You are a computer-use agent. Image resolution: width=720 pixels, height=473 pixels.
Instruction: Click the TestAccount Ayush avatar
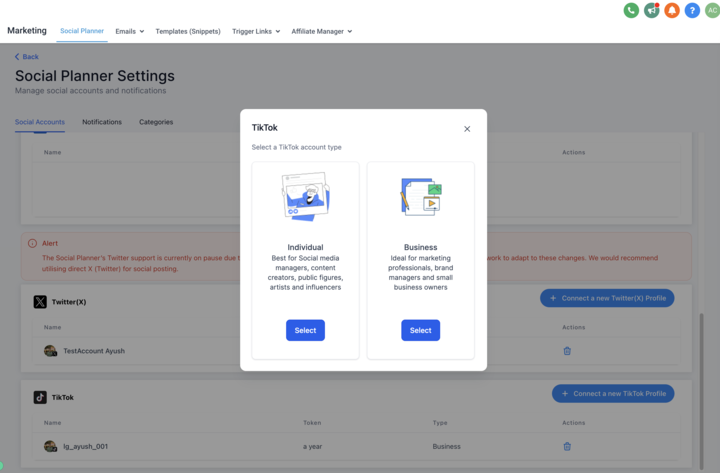tap(50, 351)
